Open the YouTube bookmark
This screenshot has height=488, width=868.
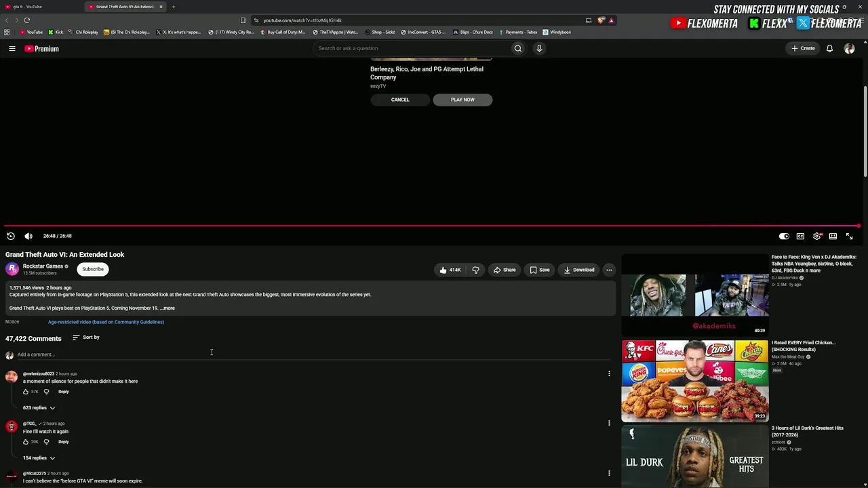click(x=31, y=32)
